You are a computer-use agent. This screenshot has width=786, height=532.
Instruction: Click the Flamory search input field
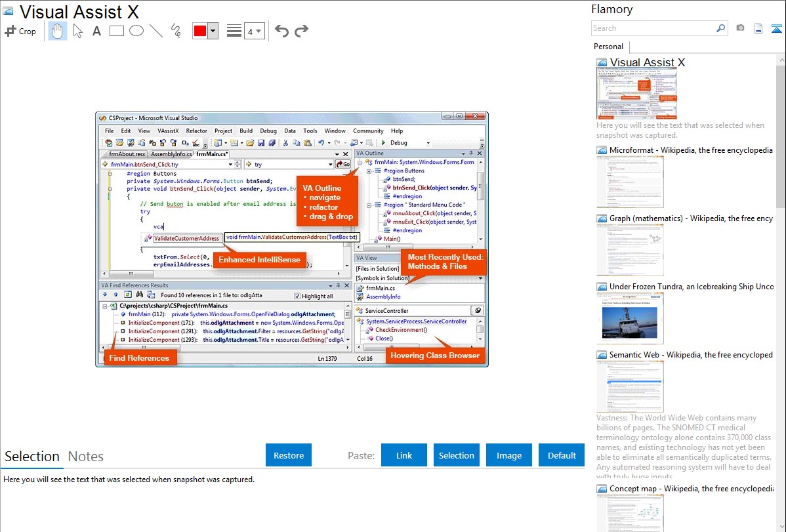653,28
